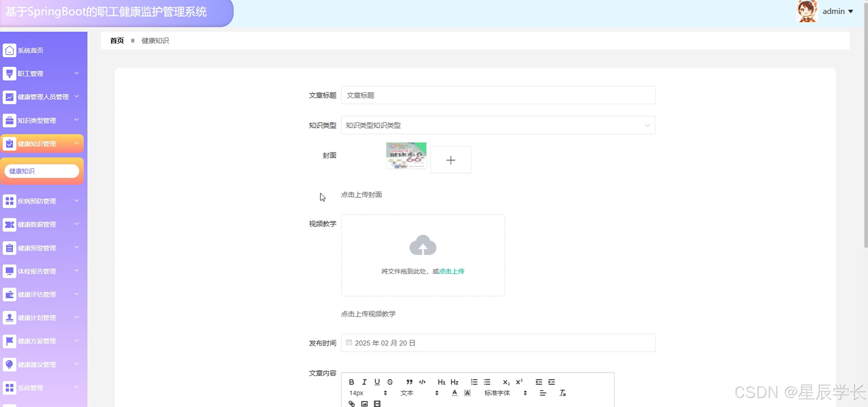This screenshot has height=407, width=868.
Task: Insert a blockquote using the quote icon
Action: pyautogui.click(x=409, y=382)
